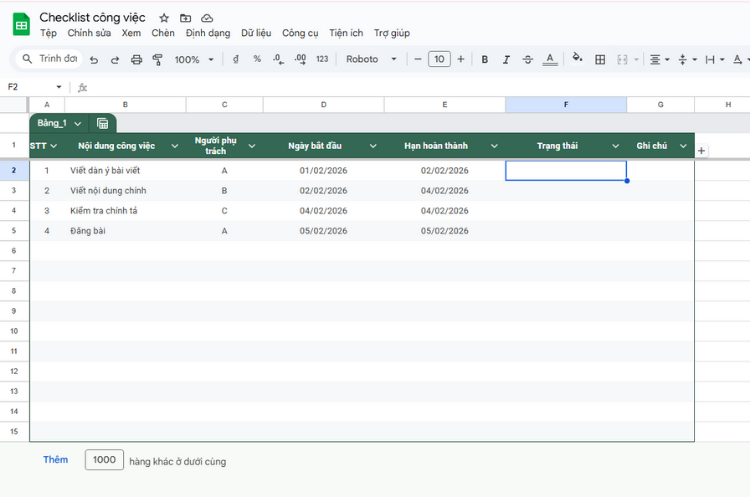Activate the paint format tool

point(157,59)
